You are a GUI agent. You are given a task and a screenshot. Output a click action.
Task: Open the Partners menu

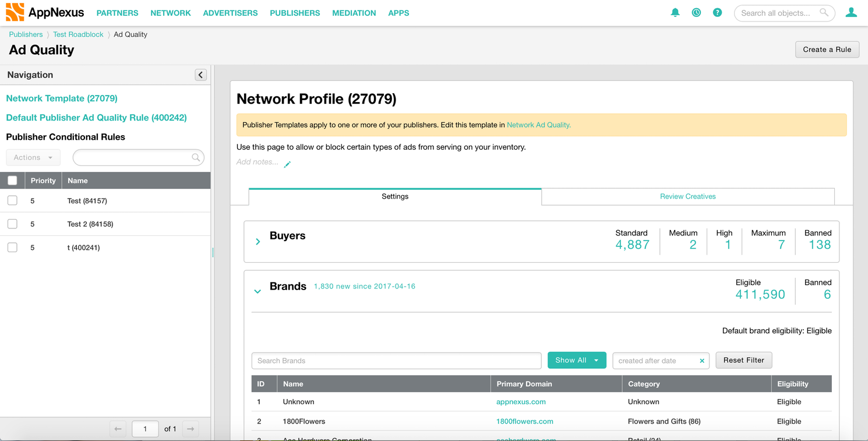coord(117,13)
